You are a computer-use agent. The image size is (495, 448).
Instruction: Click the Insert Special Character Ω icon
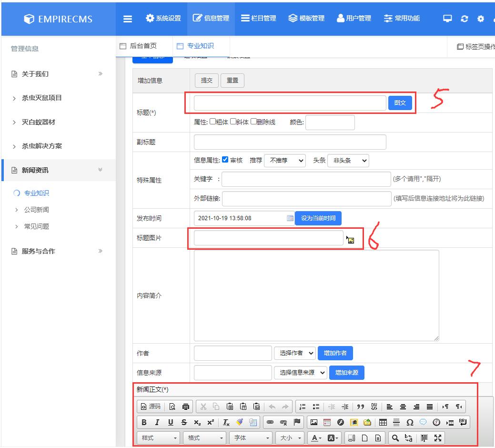coord(410,422)
